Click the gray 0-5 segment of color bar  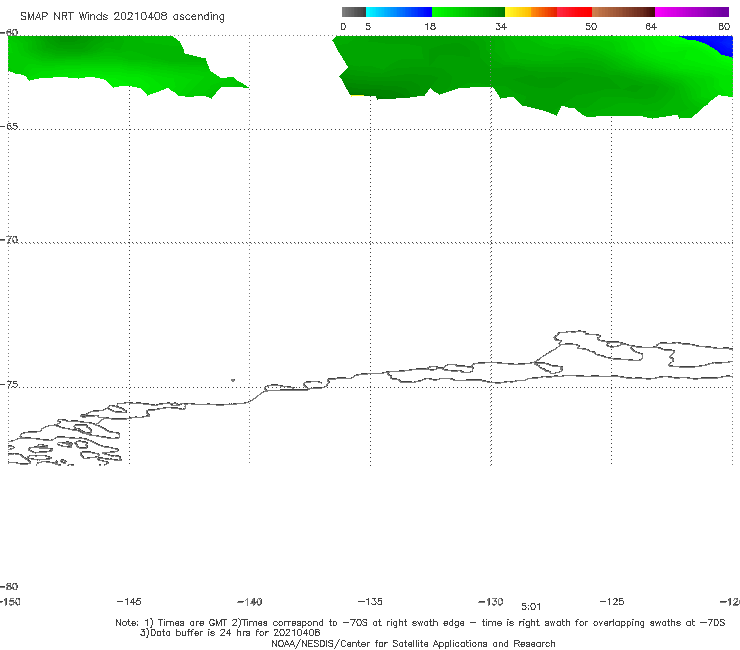[353, 12]
